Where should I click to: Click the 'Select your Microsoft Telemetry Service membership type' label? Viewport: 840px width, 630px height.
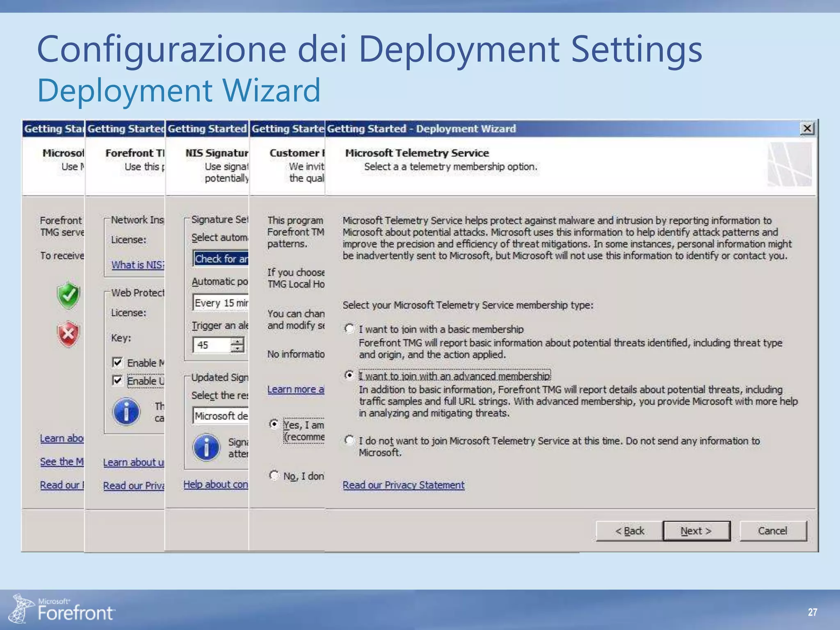pyautogui.click(x=468, y=305)
